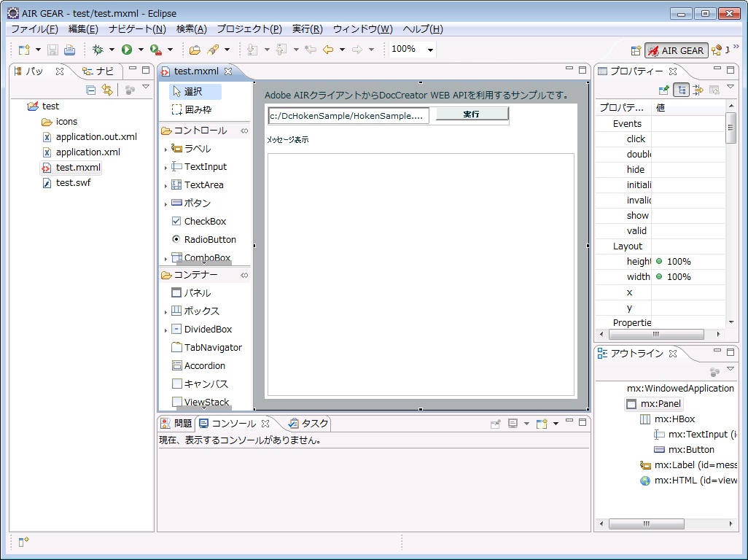The image size is (748, 560).
Task: Expand the ボタン palette entry
Action: (x=165, y=203)
